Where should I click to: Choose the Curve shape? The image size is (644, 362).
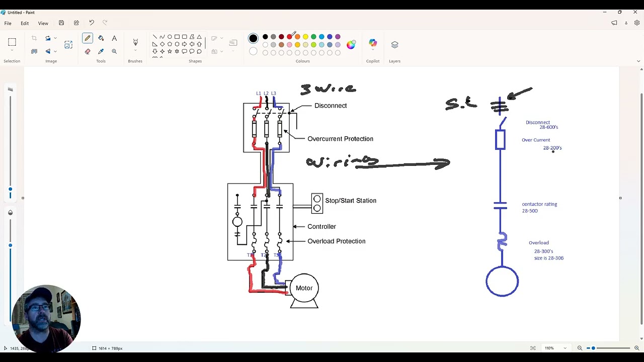pos(162,37)
